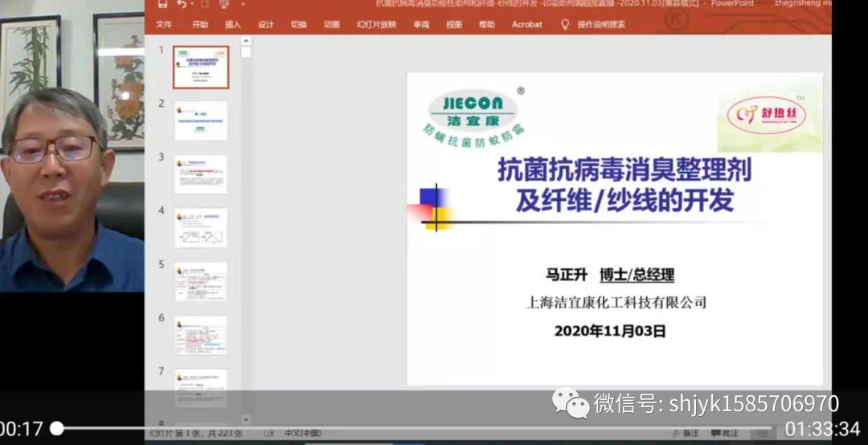Viewport: 868px width, 445px height.
Task: Select slide 6 thumbnail in panel
Action: (x=201, y=335)
